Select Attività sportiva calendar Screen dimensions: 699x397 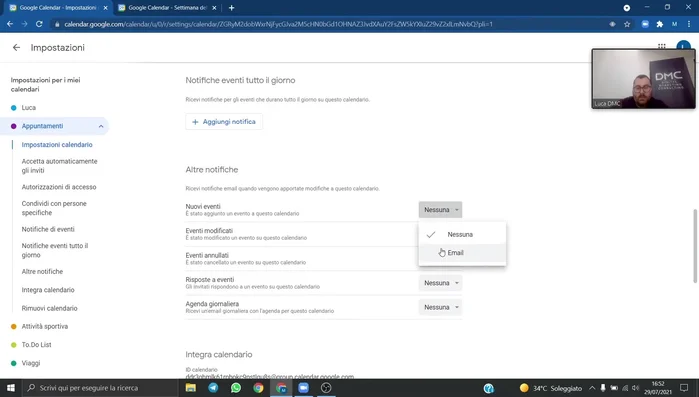pos(45,326)
